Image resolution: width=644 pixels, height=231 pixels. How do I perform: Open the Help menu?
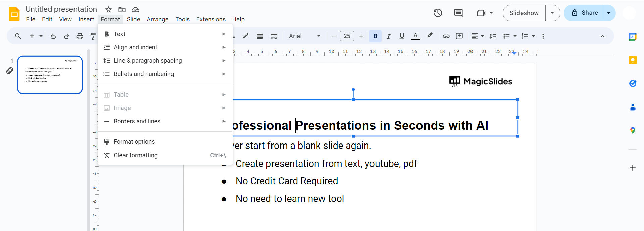tap(238, 19)
